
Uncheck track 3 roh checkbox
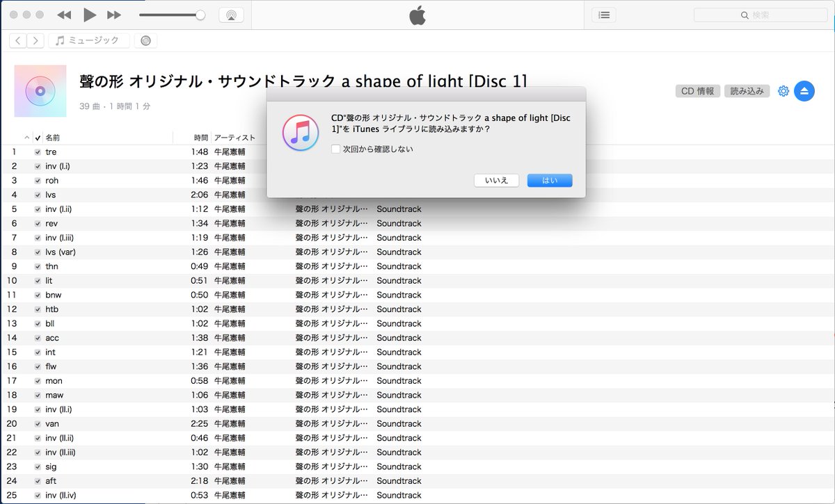[x=38, y=180]
